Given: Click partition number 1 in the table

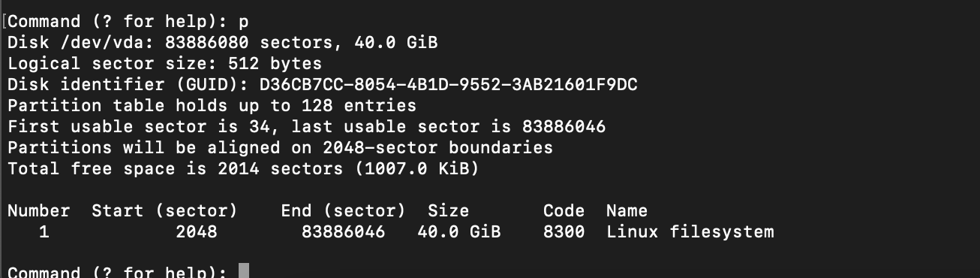Looking at the screenshot, I should 44,231.
